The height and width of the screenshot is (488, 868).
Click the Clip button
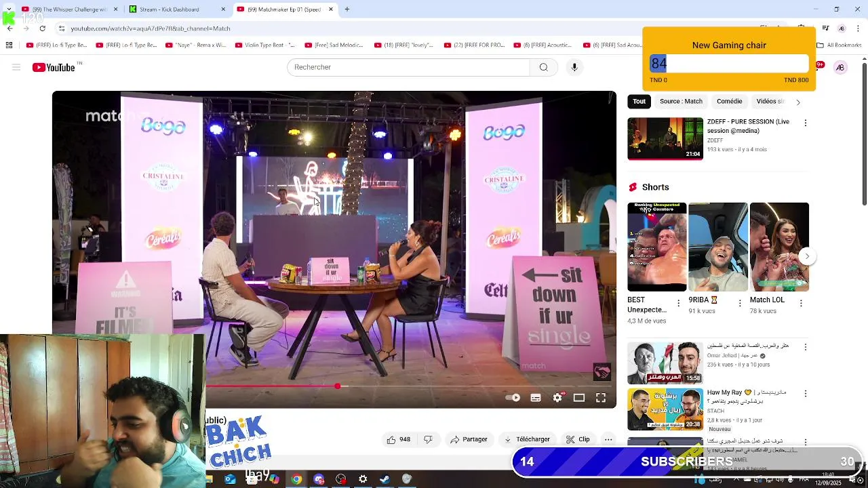point(578,439)
